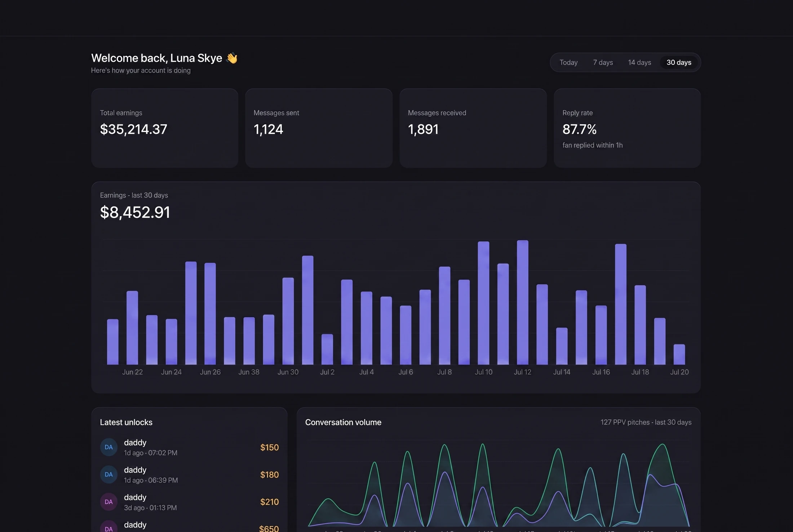
Task: Open the daddy $150 unlock avatar
Action: pos(108,447)
